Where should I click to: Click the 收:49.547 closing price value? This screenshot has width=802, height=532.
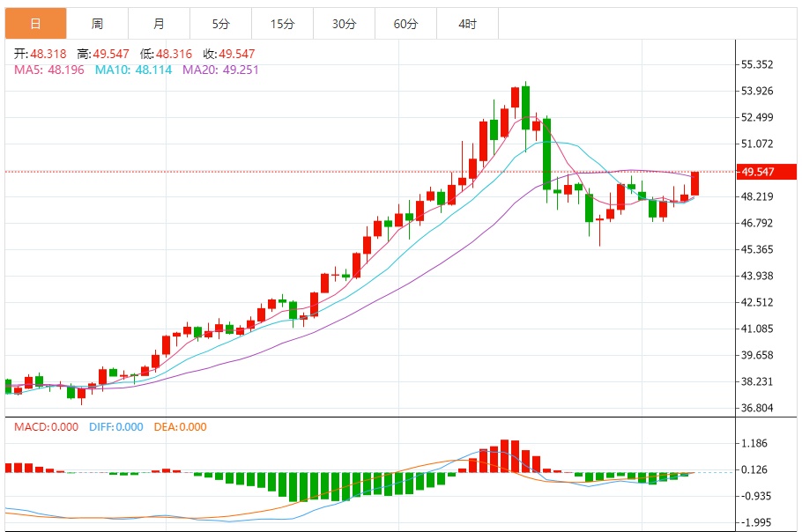[x=228, y=54]
